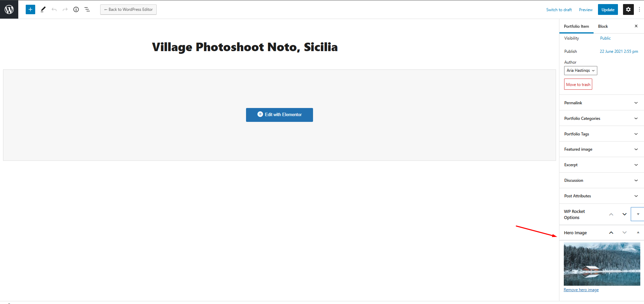Open the three-dot options menu

639,9
